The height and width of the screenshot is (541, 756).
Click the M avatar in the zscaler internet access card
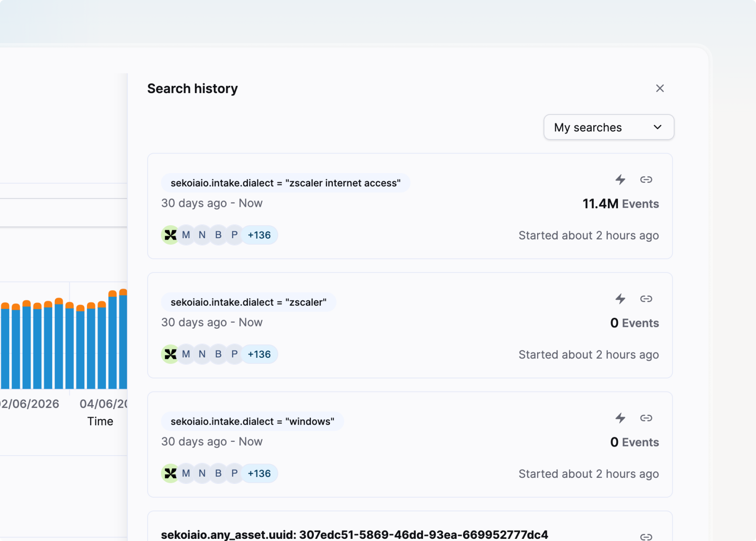tap(186, 235)
